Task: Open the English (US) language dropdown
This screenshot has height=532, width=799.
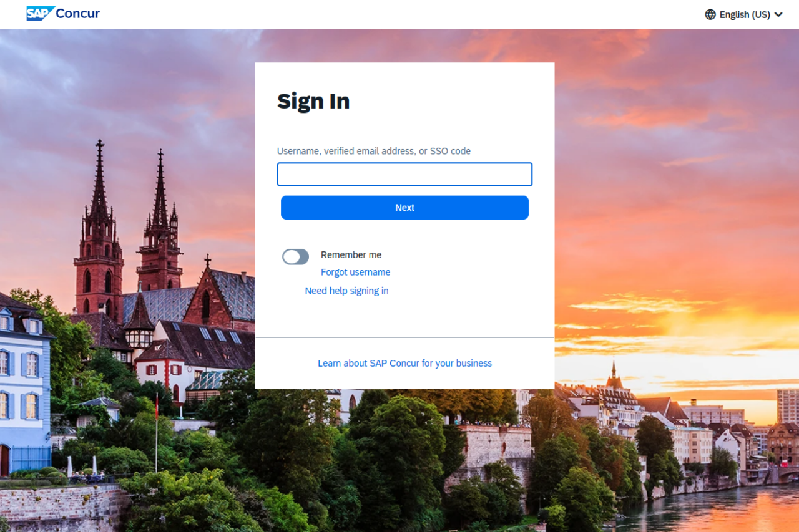Action: (744, 14)
